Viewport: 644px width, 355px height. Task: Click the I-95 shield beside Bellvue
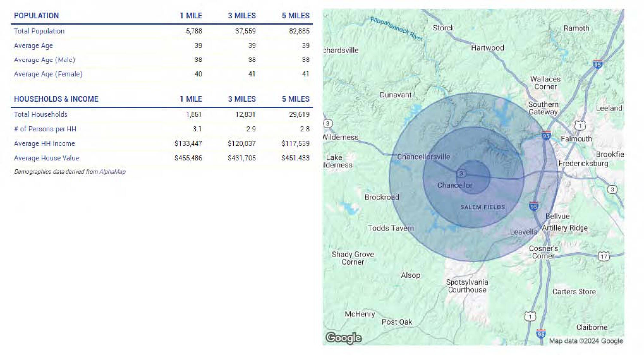point(534,206)
